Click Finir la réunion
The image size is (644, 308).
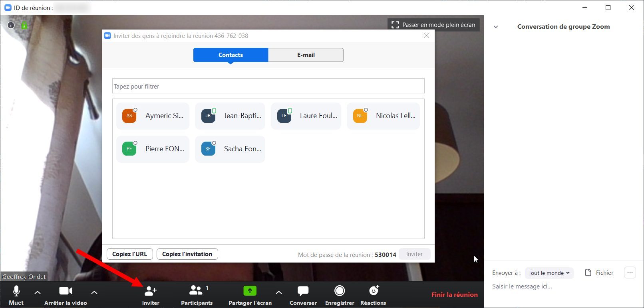pos(455,295)
